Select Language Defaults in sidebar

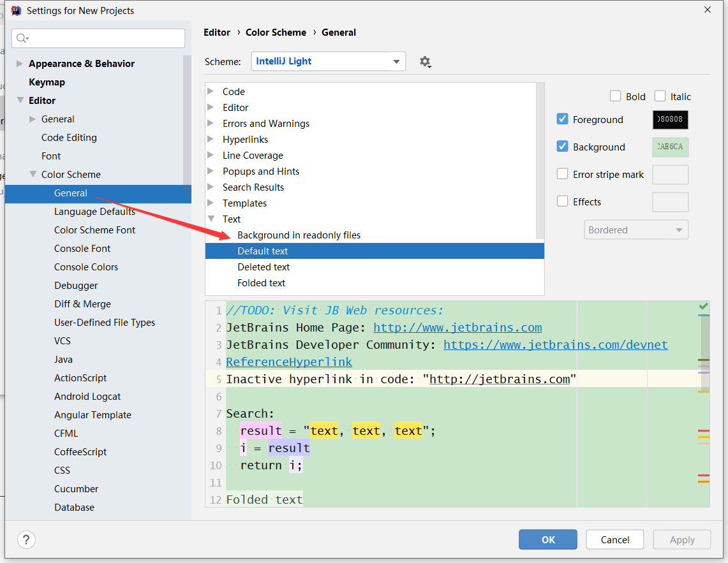click(94, 212)
